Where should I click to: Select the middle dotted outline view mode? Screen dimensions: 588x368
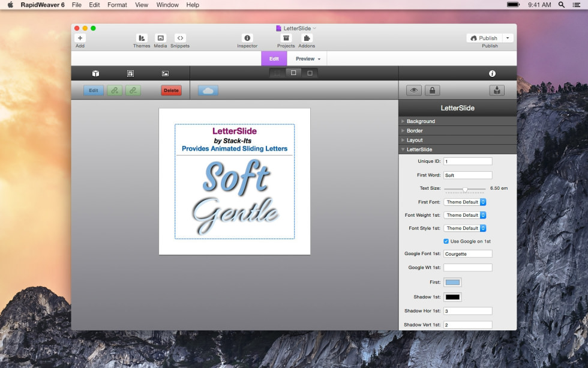point(293,73)
